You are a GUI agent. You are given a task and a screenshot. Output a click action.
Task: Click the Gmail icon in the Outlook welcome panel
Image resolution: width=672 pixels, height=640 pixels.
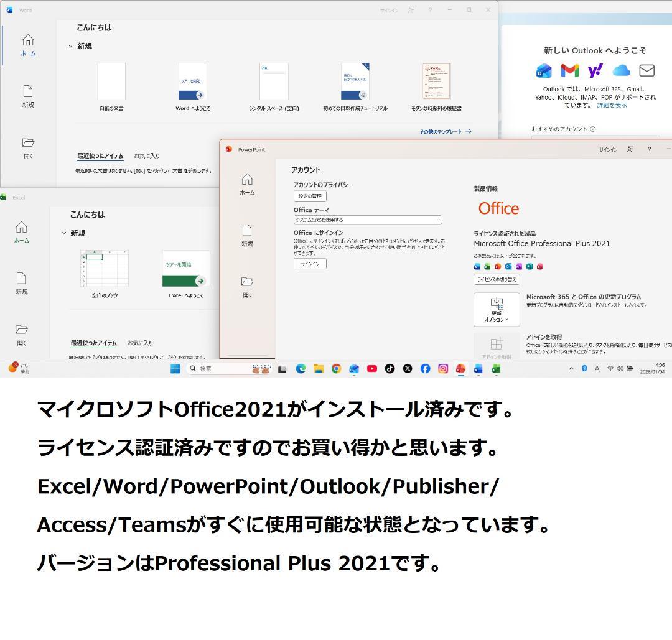[569, 70]
